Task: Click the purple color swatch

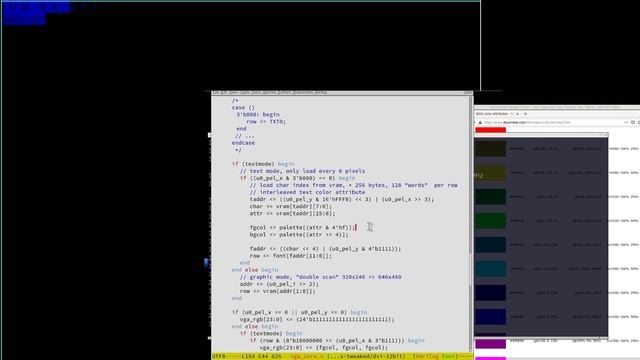Action: (x=490, y=344)
